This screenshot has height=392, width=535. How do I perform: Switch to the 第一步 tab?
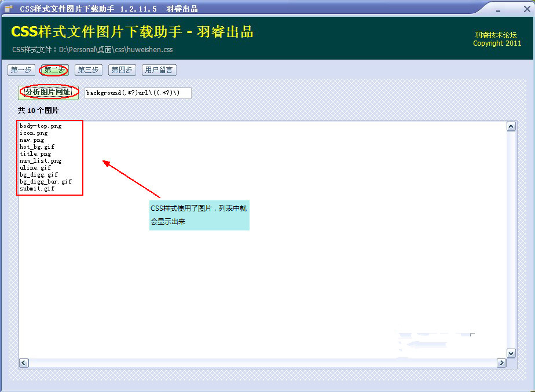click(21, 69)
